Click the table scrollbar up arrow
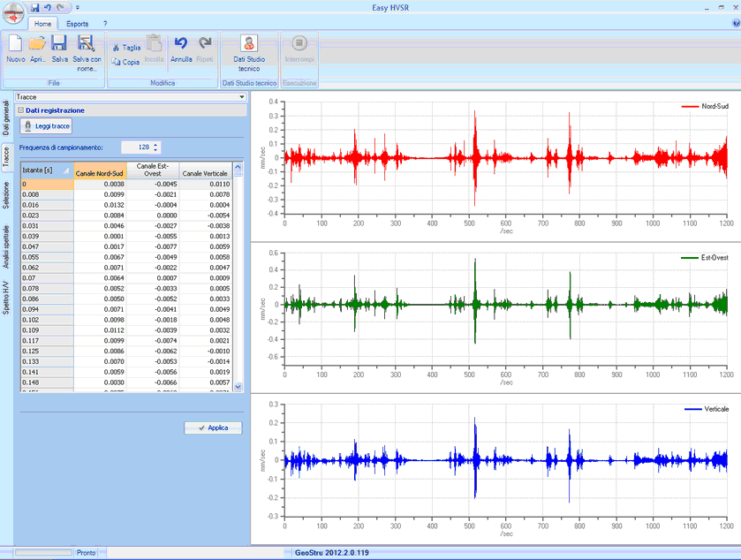The image size is (741, 560). [x=238, y=167]
